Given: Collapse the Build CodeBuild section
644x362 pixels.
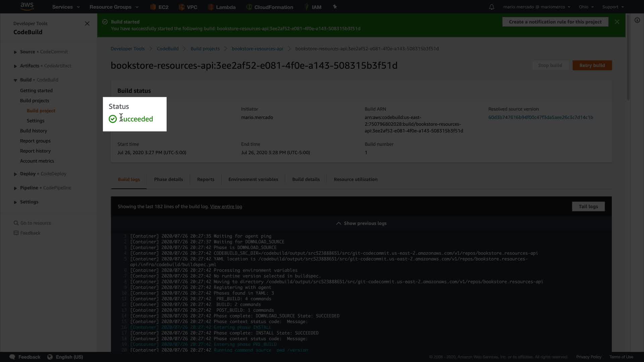Looking at the screenshot, I should (x=15, y=80).
